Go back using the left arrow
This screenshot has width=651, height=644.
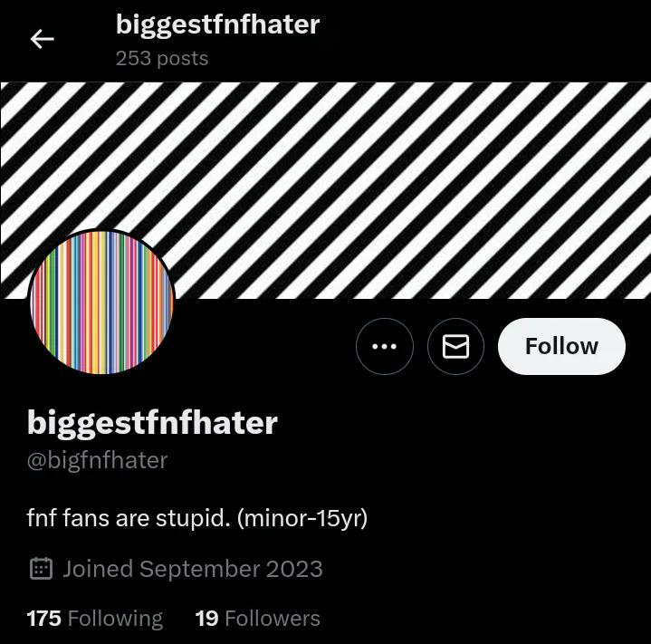point(43,39)
